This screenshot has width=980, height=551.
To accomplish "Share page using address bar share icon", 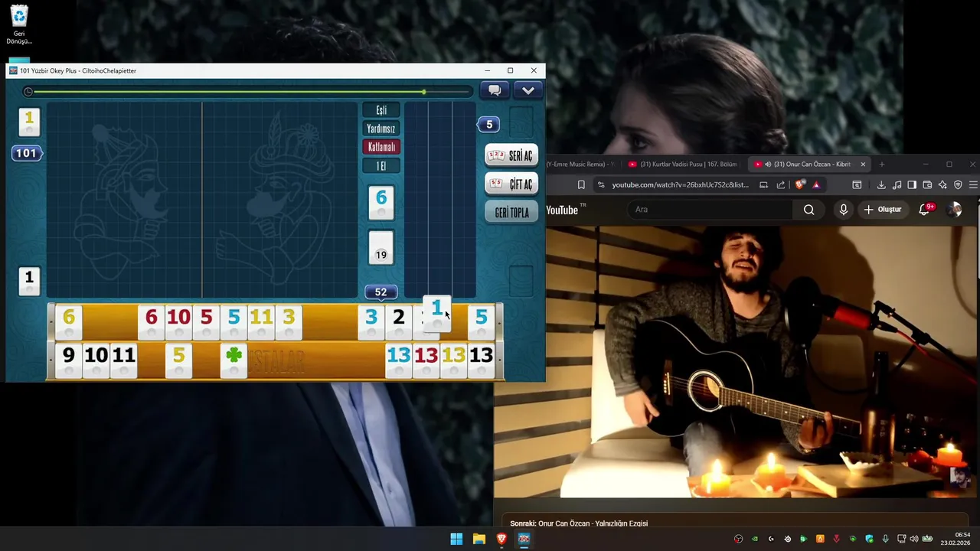I will click(780, 184).
